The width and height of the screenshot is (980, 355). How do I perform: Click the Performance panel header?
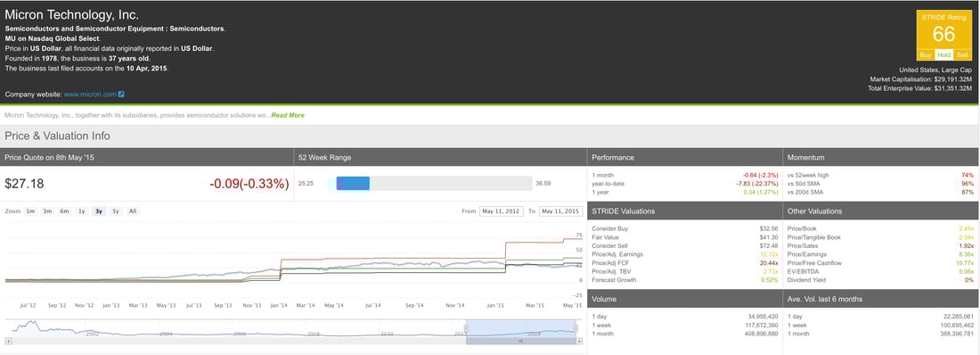pyautogui.click(x=684, y=157)
